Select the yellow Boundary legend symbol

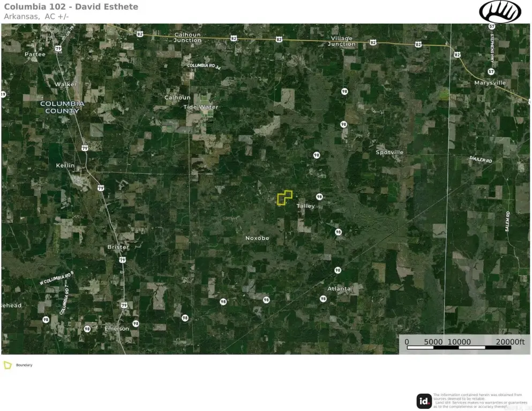click(8, 365)
